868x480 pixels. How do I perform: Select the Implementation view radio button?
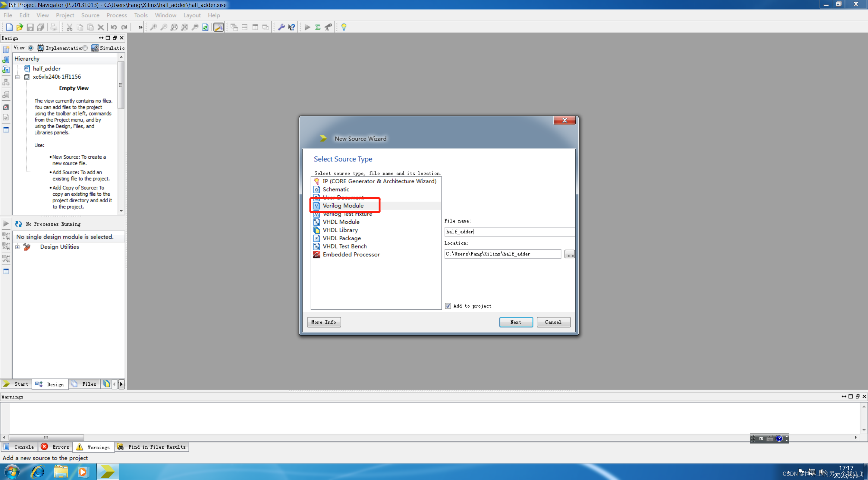tap(31, 48)
